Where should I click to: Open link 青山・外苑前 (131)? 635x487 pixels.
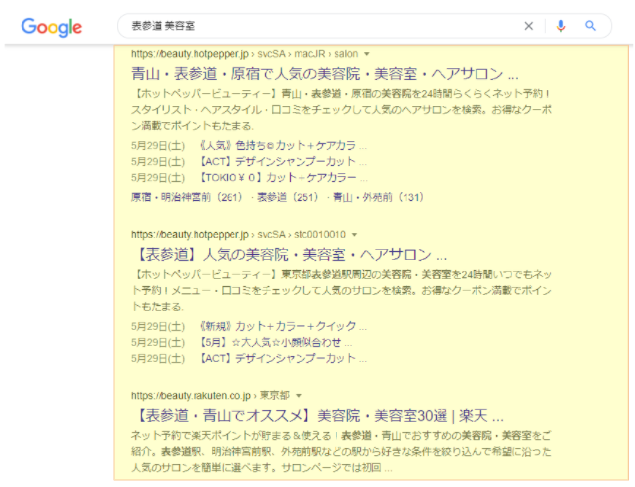378,197
